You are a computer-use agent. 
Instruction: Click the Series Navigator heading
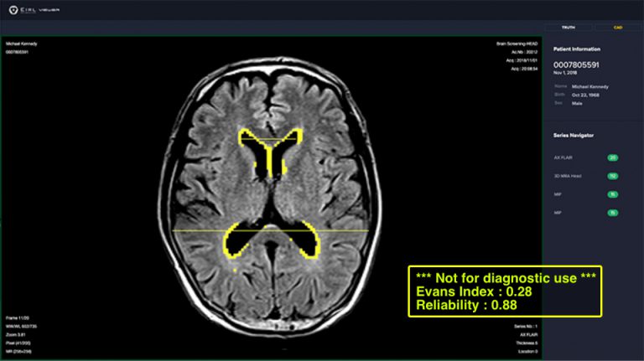tap(574, 136)
